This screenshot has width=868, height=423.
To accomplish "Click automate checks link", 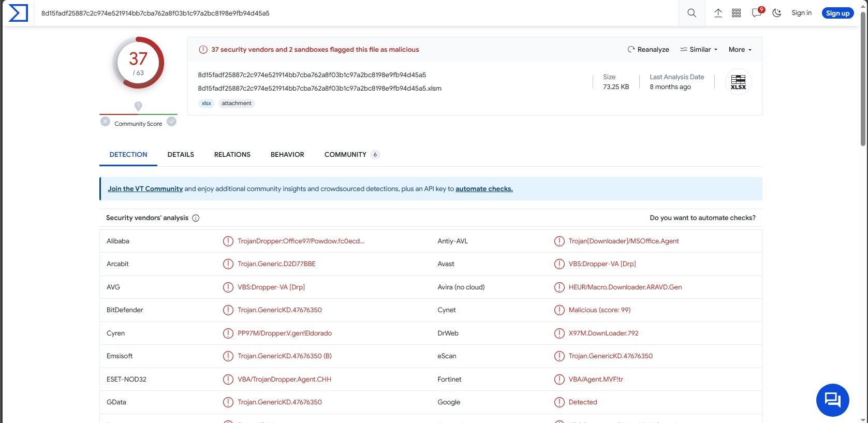I will [x=484, y=189].
